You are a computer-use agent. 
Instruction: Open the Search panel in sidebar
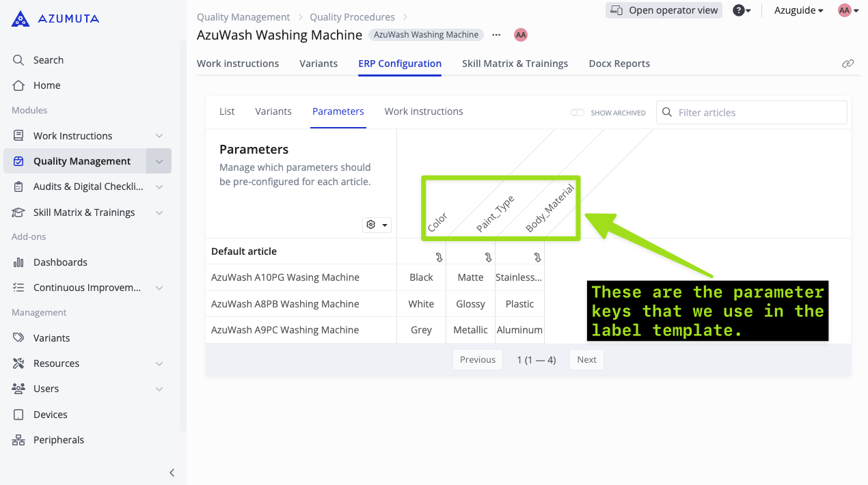point(48,59)
